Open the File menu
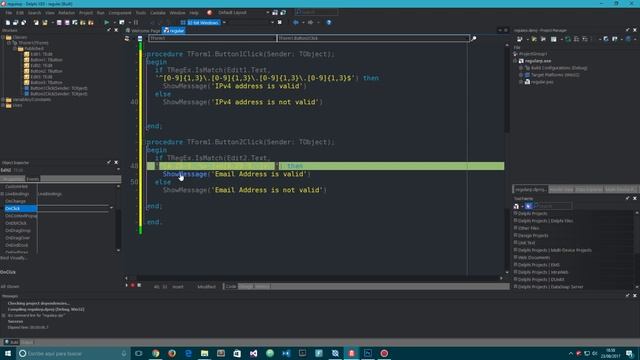Image resolution: width=640 pixels, height=360 pixels. [x=9, y=13]
